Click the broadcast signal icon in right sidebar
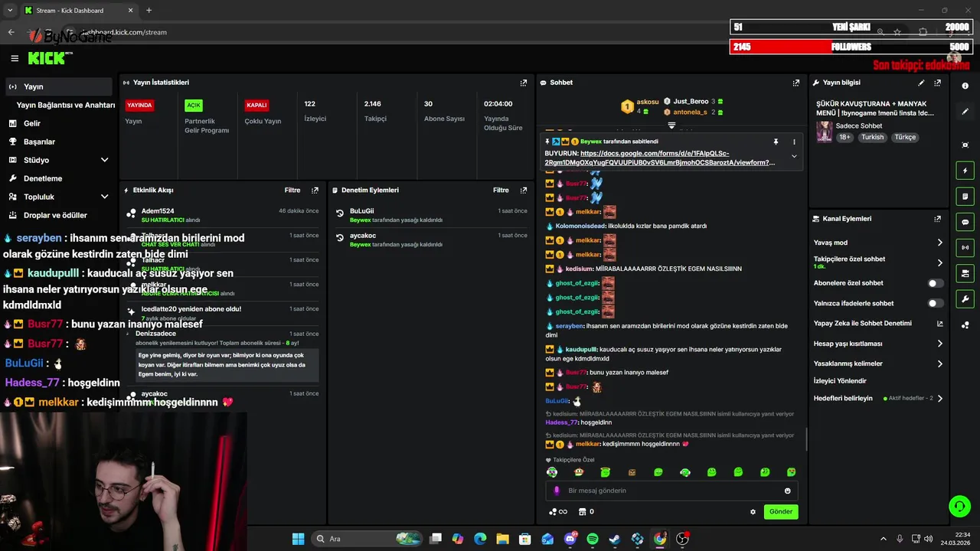 coord(965,247)
